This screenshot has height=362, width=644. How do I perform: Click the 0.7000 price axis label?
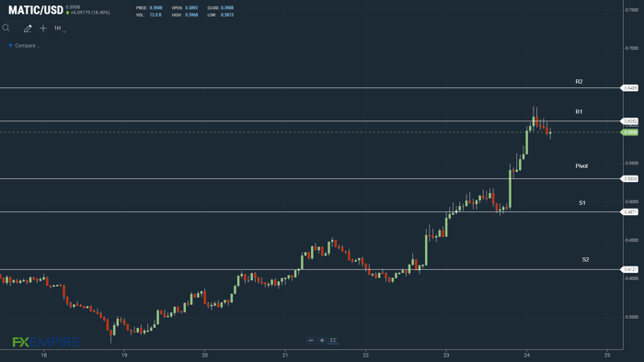632,48
